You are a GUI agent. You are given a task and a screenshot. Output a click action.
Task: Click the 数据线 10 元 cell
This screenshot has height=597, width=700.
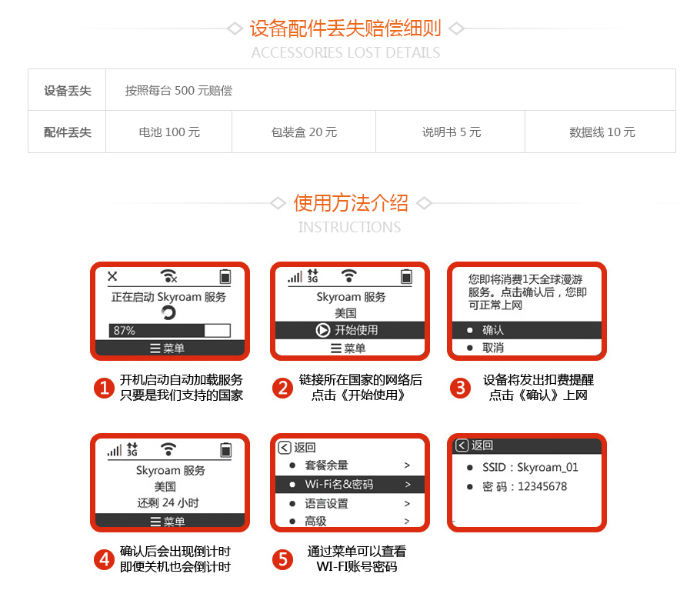click(601, 132)
